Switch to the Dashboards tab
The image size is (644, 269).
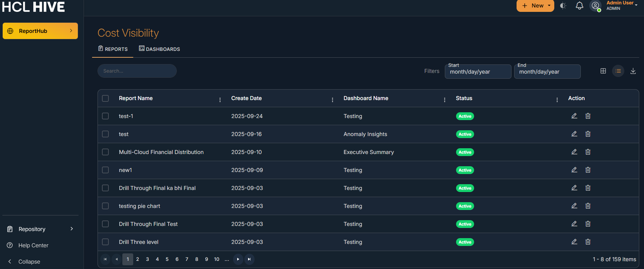coord(159,49)
